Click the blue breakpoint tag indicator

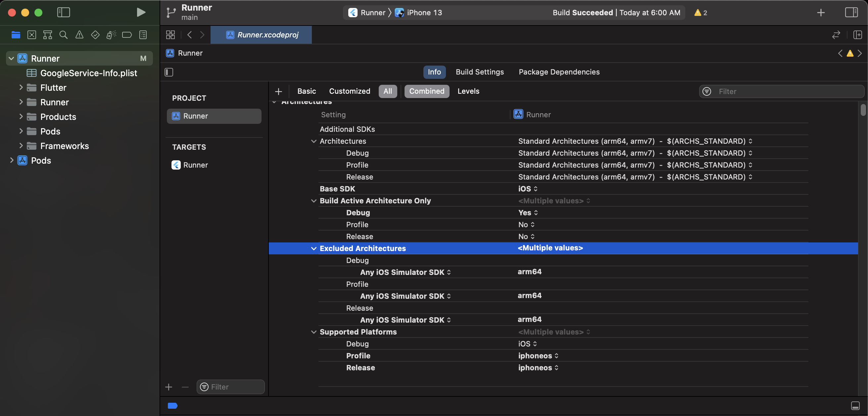point(172,406)
